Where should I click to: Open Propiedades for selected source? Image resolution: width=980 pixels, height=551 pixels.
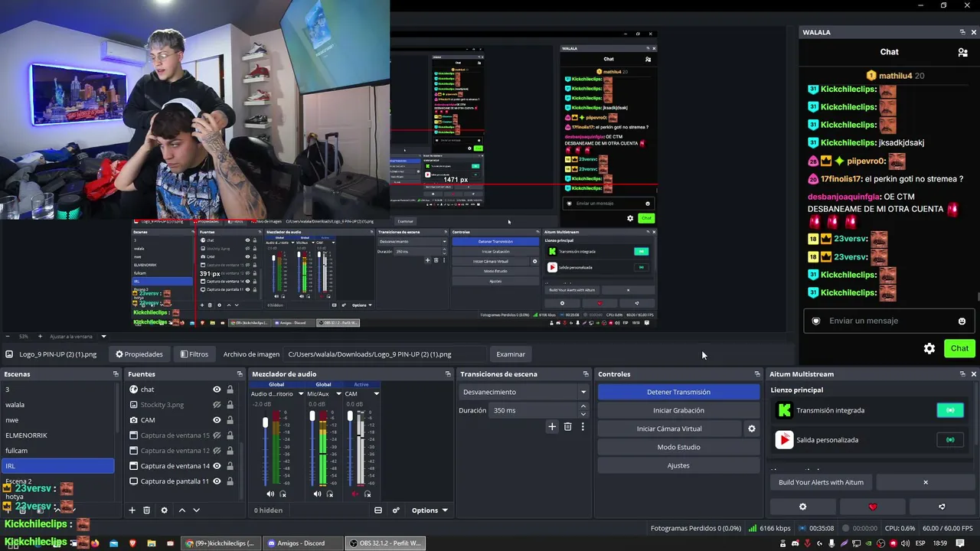[139, 354]
